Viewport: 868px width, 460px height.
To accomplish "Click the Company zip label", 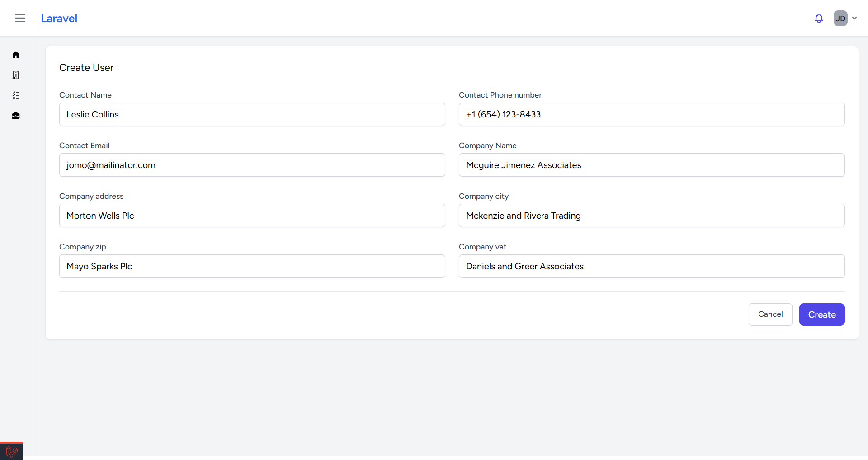I will (83, 247).
